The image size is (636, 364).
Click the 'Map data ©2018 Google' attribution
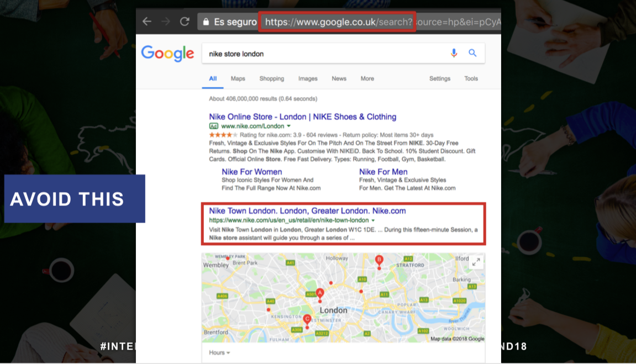pos(457,339)
